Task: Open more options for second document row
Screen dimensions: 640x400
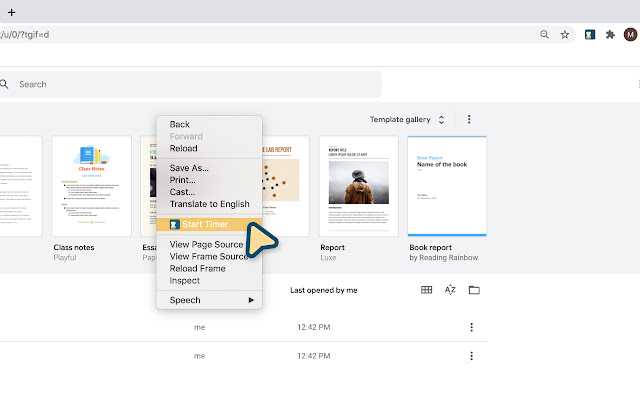Action: [471, 355]
